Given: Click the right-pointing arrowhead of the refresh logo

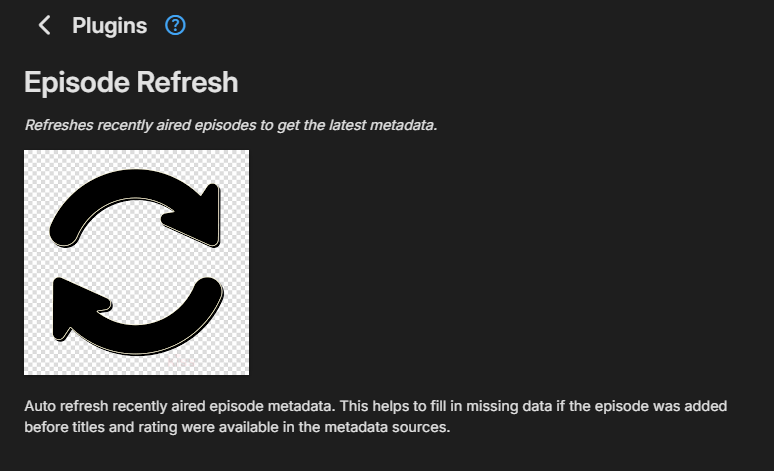Looking at the screenshot, I should click(207, 214).
